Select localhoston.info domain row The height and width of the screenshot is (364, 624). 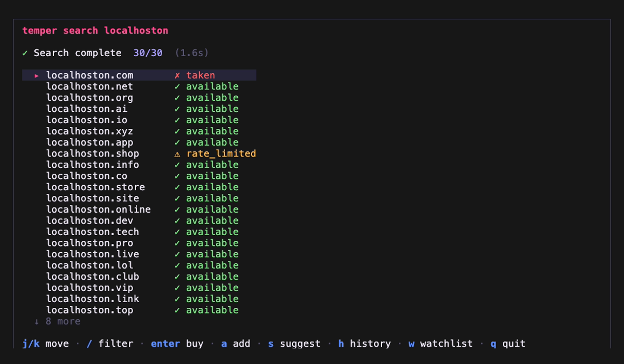pyautogui.click(x=139, y=165)
